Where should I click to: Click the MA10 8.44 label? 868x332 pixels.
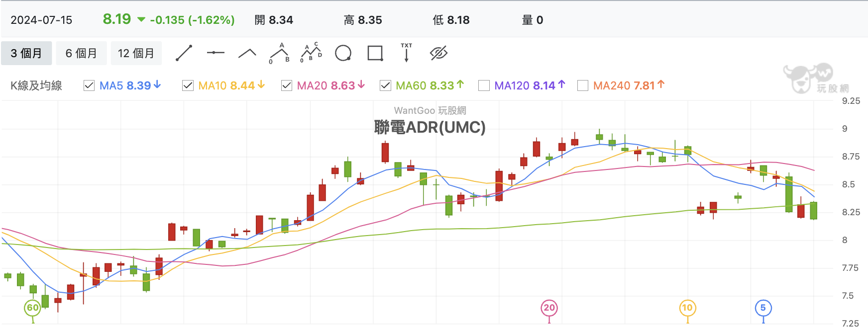click(x=231, y=85)
